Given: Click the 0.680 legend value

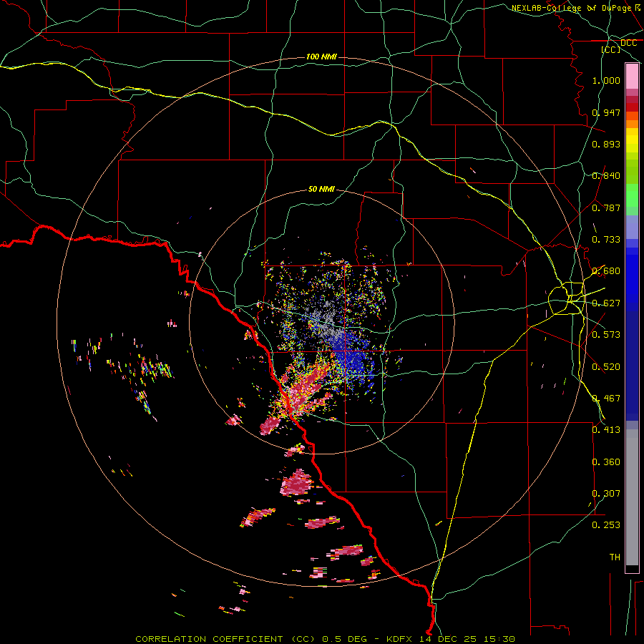Looking at the screenshot, I should [x=606, y=271].
